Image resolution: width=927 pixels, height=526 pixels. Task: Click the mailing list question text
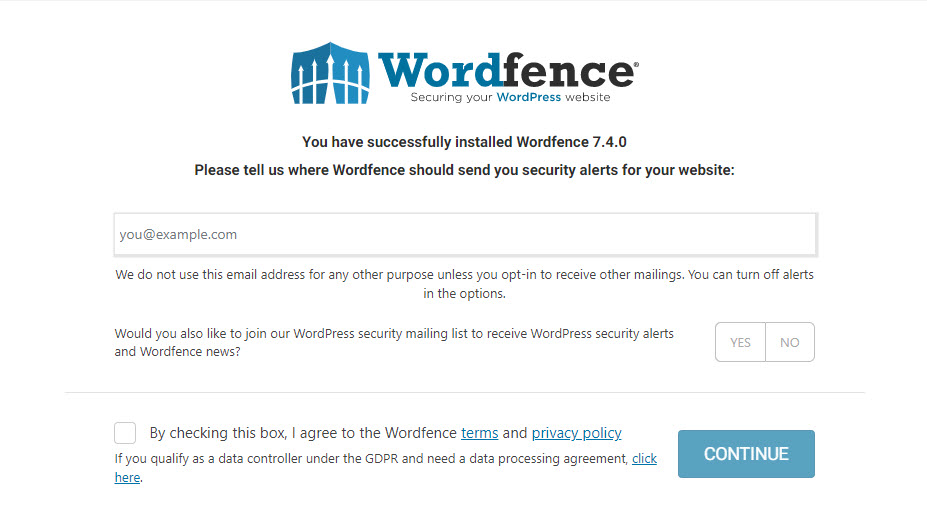[394, 342]
